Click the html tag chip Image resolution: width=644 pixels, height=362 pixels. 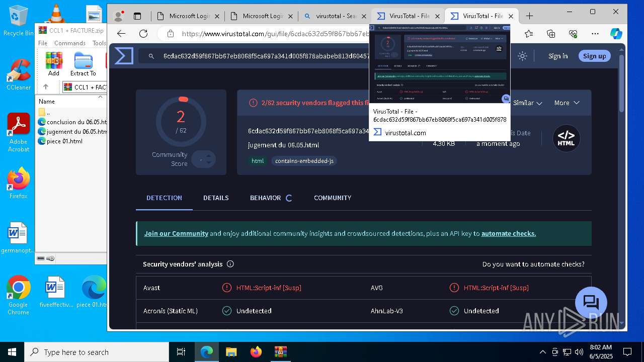258,161
